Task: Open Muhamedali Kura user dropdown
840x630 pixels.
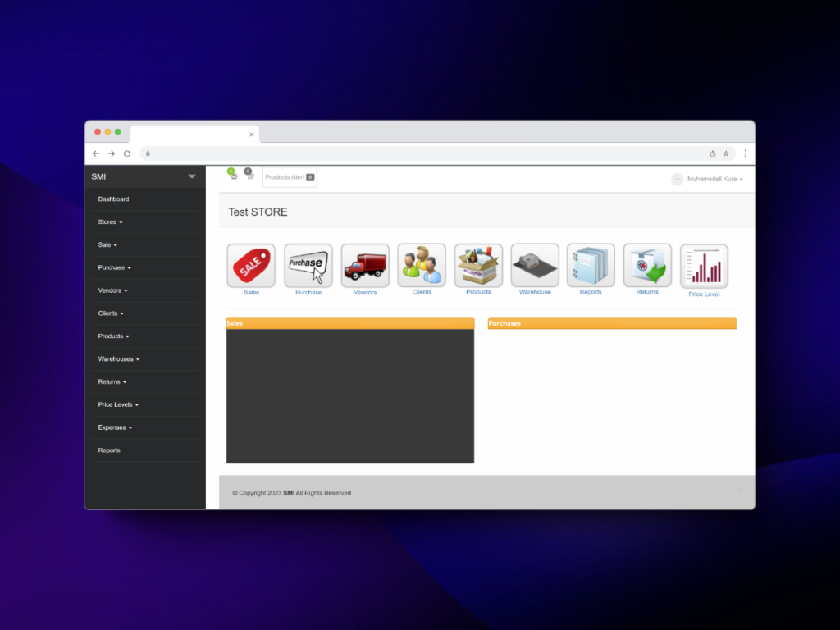Action: 714,179
